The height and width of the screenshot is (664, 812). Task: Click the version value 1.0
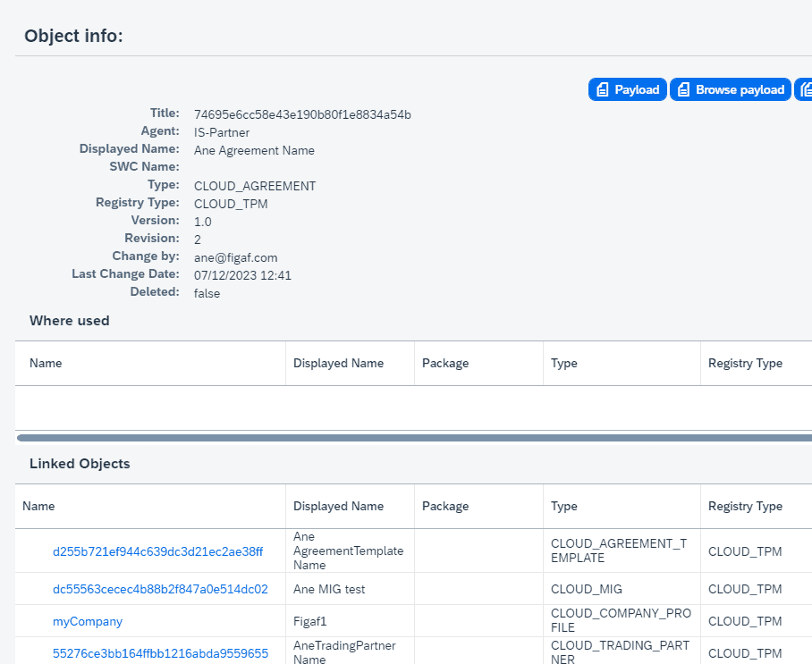(x=202, y=222)
